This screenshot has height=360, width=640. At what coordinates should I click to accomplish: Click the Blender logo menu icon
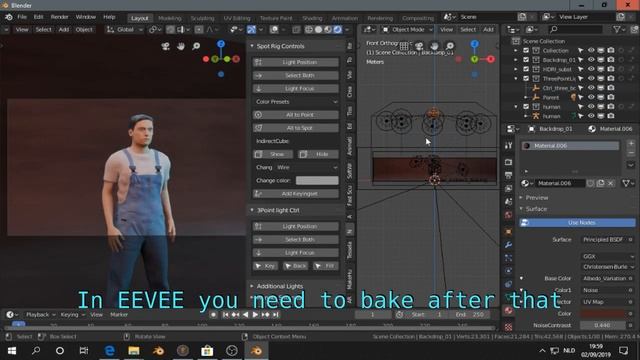(9, 17)
